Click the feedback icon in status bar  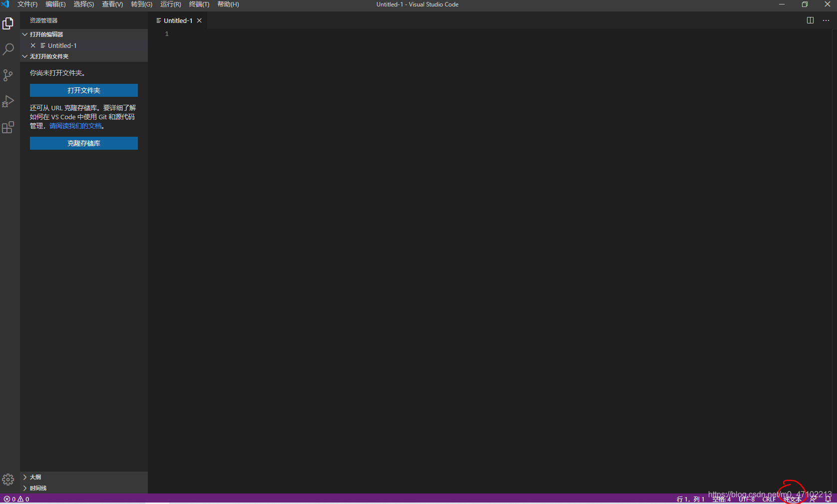tap(813, 499)
